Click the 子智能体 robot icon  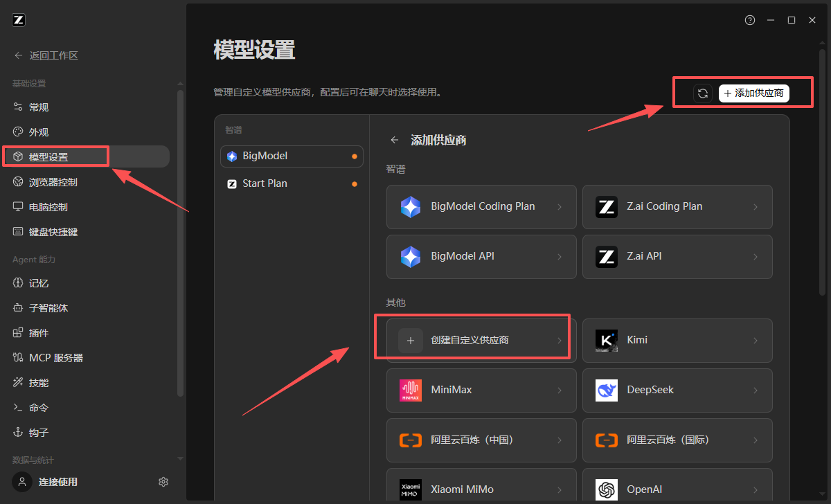(x=19, y=308)
